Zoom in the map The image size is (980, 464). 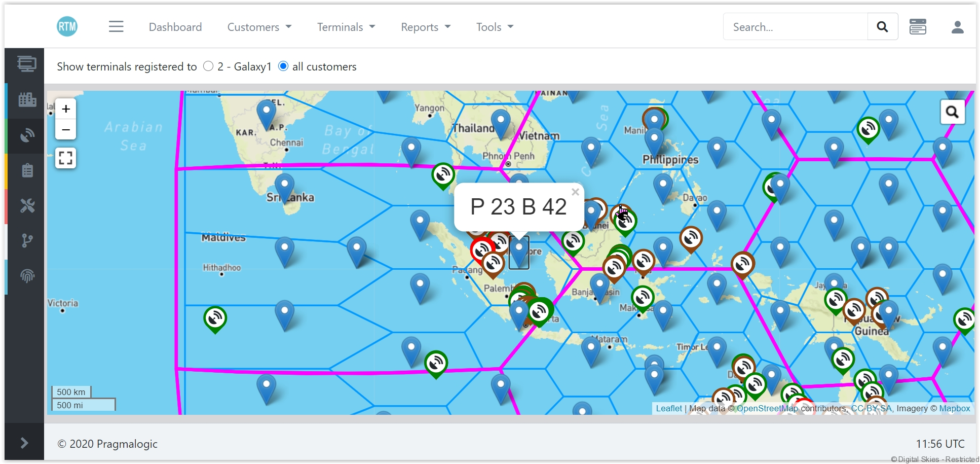click(x=66, y=109)
